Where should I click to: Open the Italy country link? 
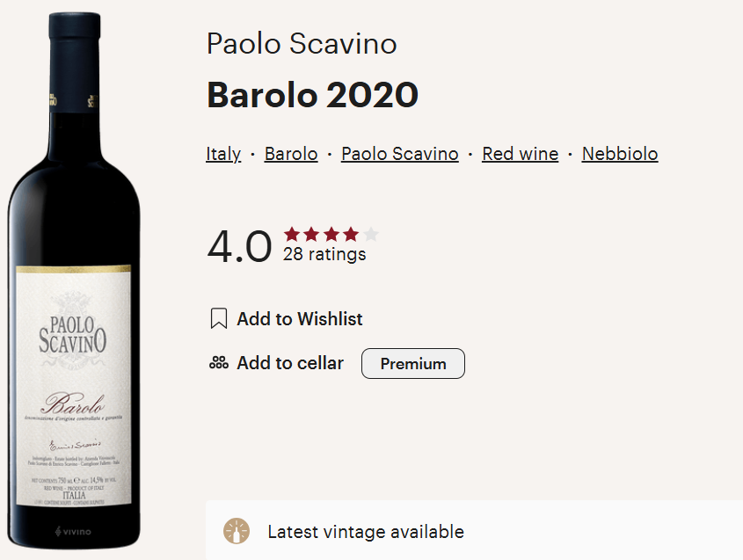click(x=223, y=154)
